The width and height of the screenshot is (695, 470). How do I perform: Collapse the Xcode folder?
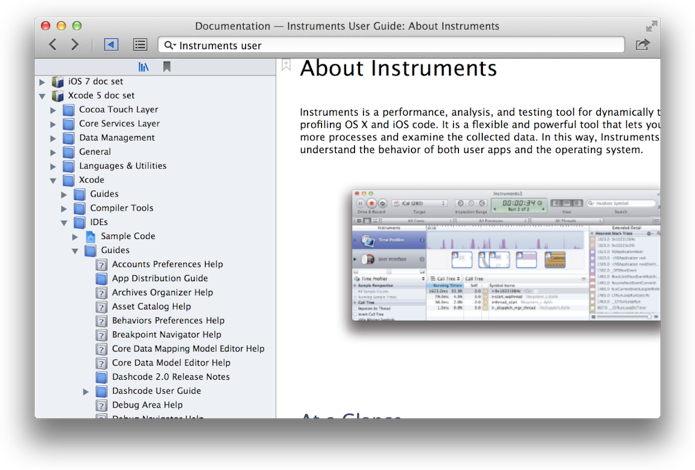tap(53, 180)
